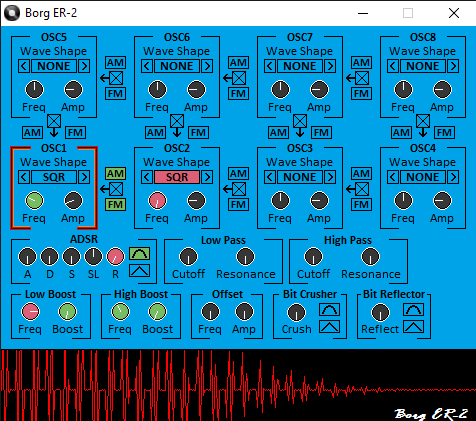Toggle the green FM button beside OSC1
The height and width of the screenshot is (421, 476).
(115, 204)
